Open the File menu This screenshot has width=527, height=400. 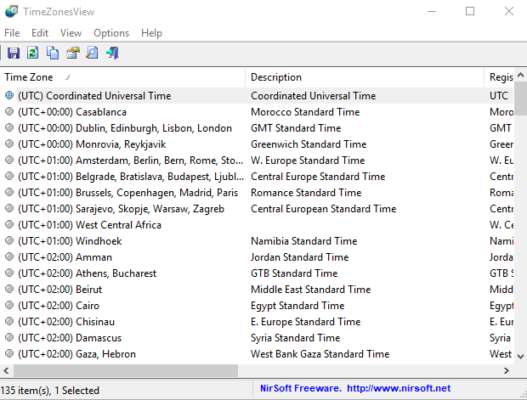(12, 33)
